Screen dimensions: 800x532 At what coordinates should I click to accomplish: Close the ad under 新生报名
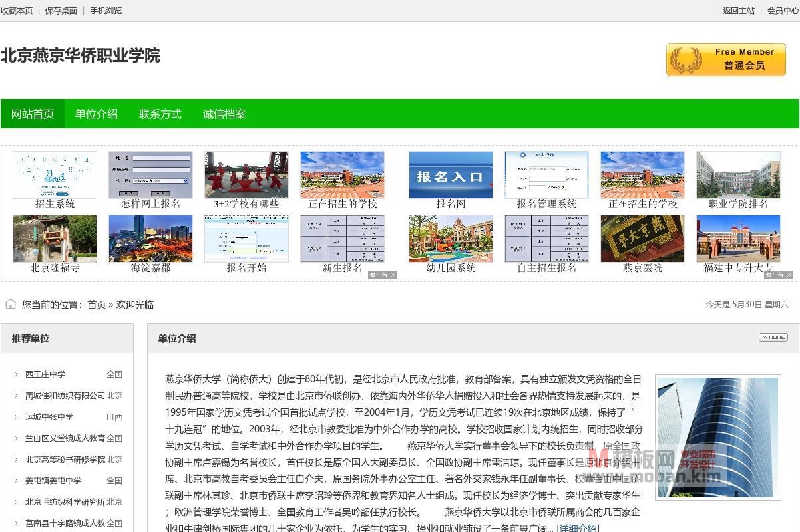tap(393, 275)
